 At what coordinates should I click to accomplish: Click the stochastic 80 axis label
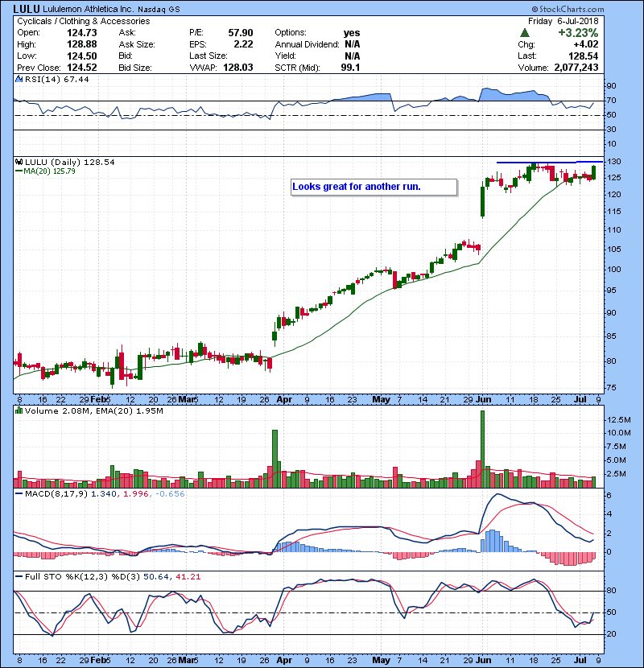coord(612,591)
